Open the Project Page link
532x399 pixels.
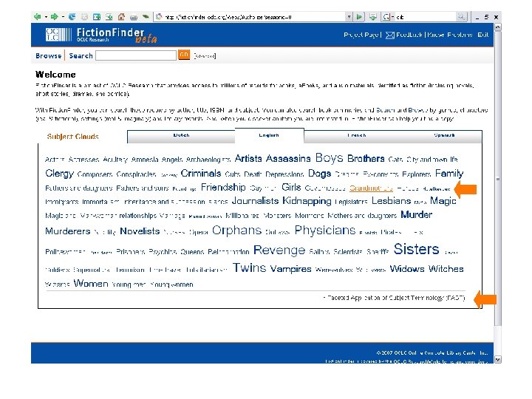click(361, 35)
